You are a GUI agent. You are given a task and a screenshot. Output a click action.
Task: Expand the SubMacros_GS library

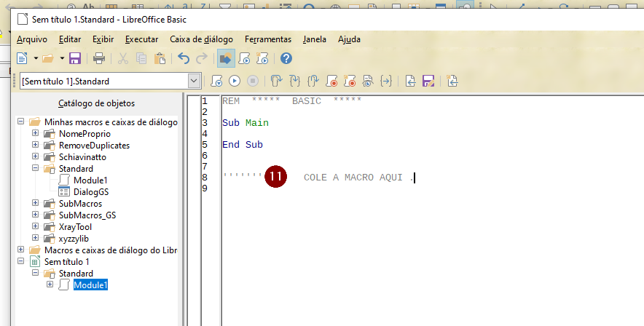coord(35,215)
